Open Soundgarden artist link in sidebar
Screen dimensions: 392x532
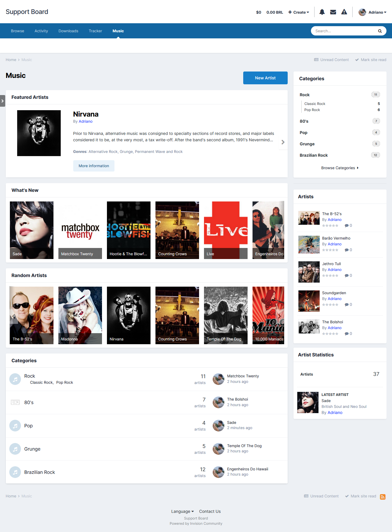tap(334, 293)
